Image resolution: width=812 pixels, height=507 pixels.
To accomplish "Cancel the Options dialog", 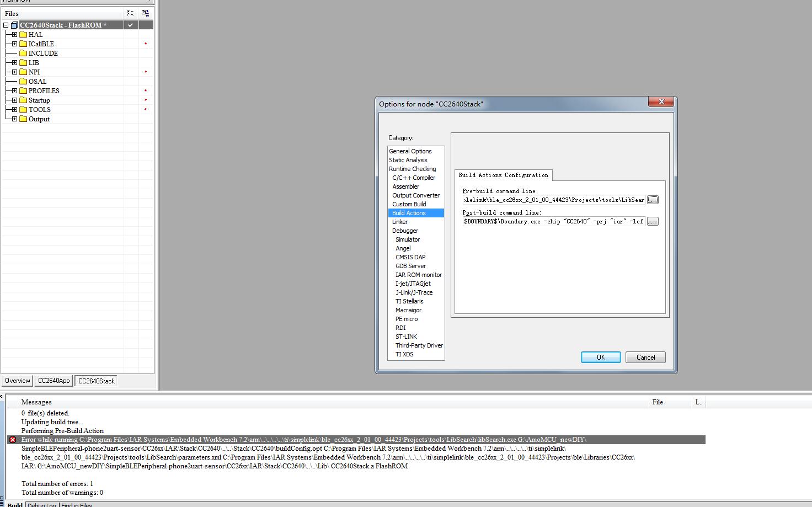I will [645, 357].
